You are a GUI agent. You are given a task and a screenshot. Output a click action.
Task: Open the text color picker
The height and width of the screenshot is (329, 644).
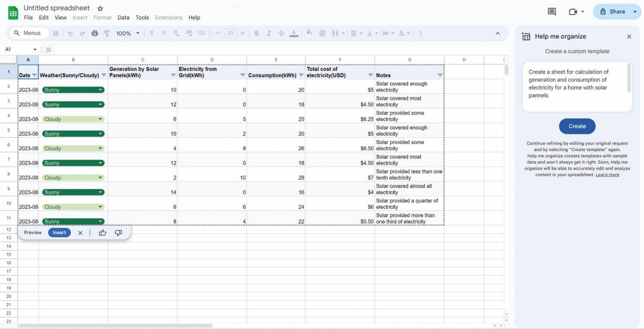click(x=294, y=33)
